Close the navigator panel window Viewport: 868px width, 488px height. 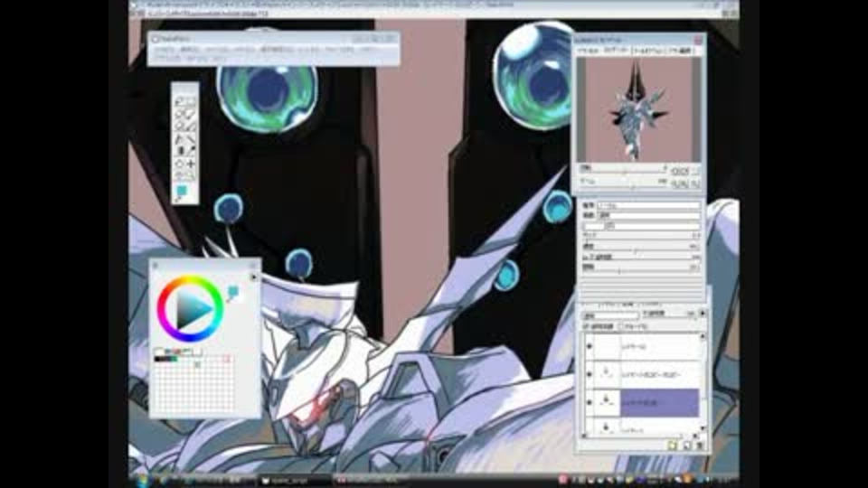click(698, 41)
